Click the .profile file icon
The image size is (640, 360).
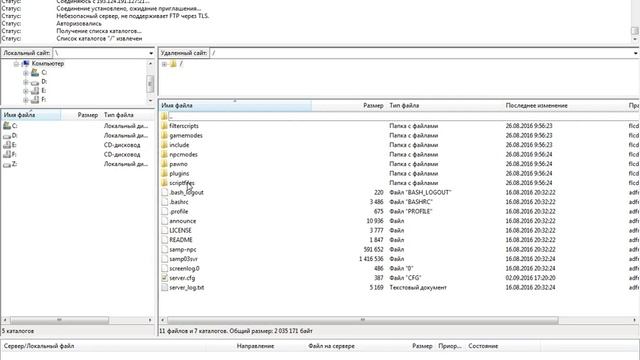(x=164, y=211)
